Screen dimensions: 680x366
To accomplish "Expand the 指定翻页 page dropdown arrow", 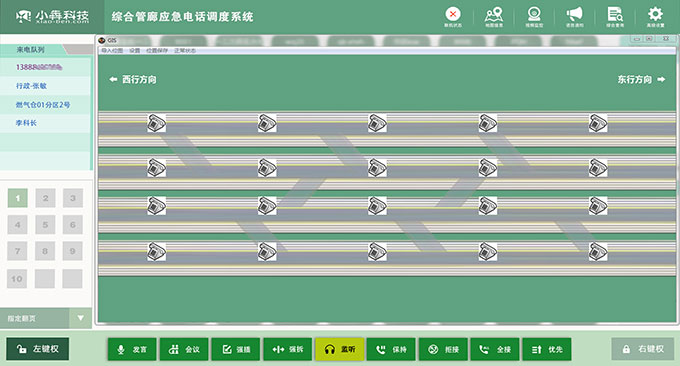I will (x=80, y=318).
